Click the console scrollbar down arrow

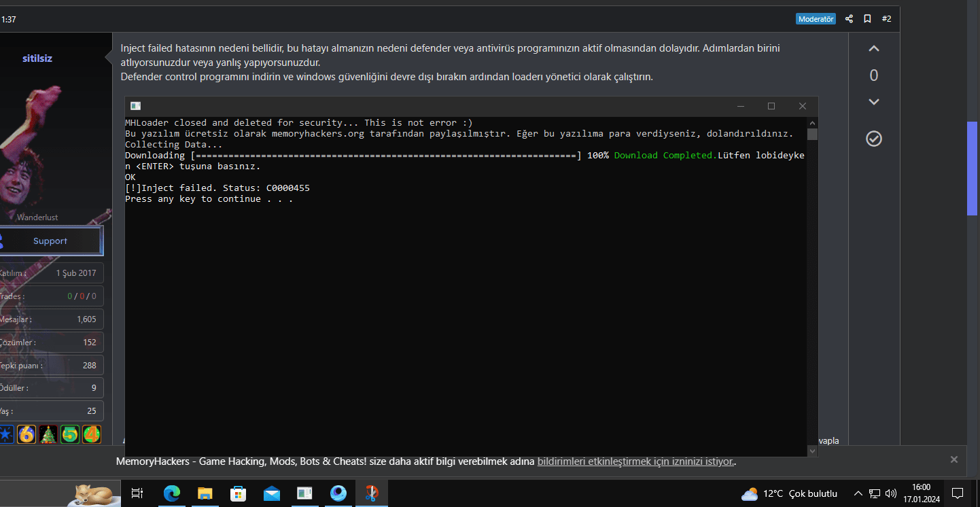(812, 451)
